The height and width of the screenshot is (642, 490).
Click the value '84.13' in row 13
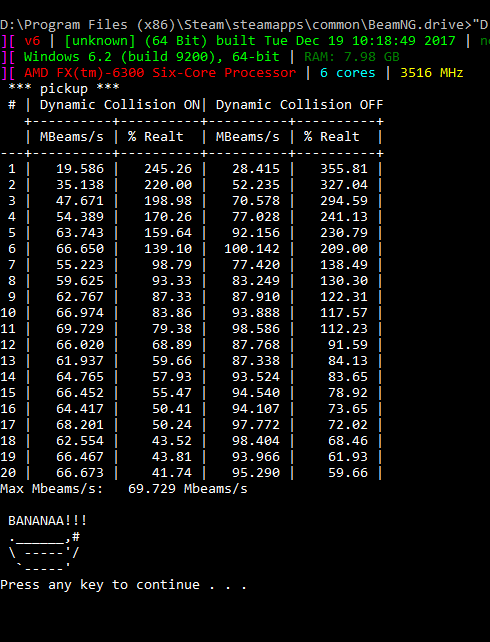[x=348, y=360]
